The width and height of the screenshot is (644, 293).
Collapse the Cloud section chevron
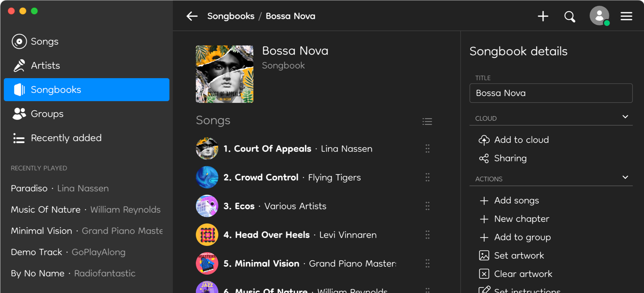(625, 117)
